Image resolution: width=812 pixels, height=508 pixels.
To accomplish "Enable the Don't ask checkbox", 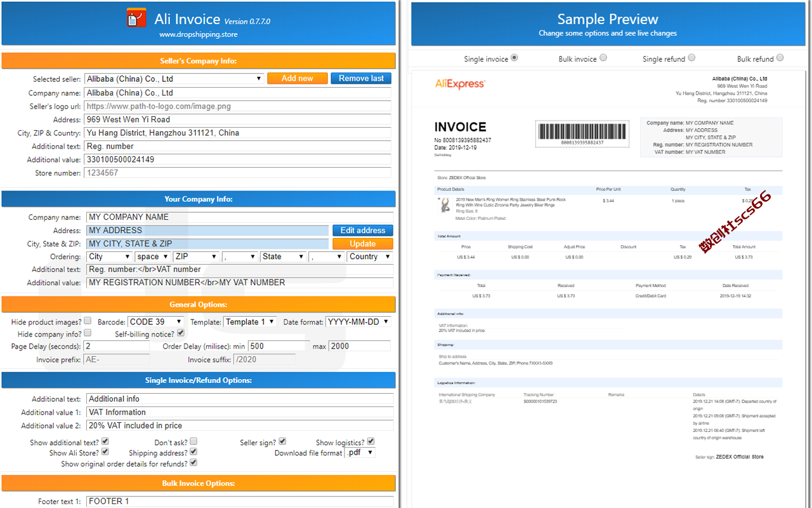I will click(x=193, y=441).
